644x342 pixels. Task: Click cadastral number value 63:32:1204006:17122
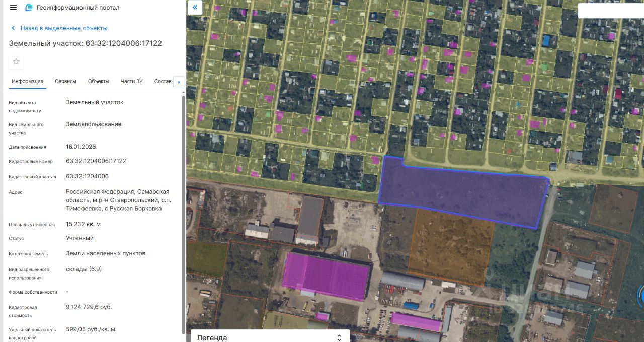[x=96, y=161]
